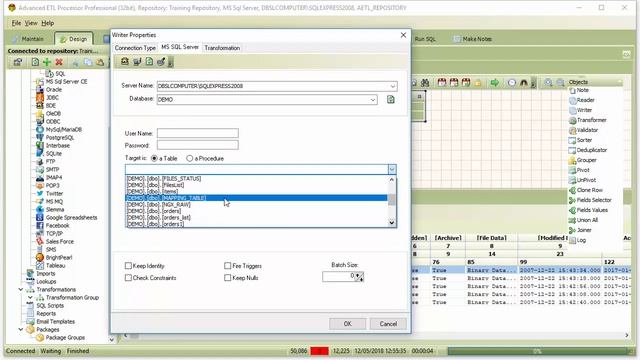The height and width of the screenshot is (360, 640).
Task: Open the View menu
Action: [31, 23]
